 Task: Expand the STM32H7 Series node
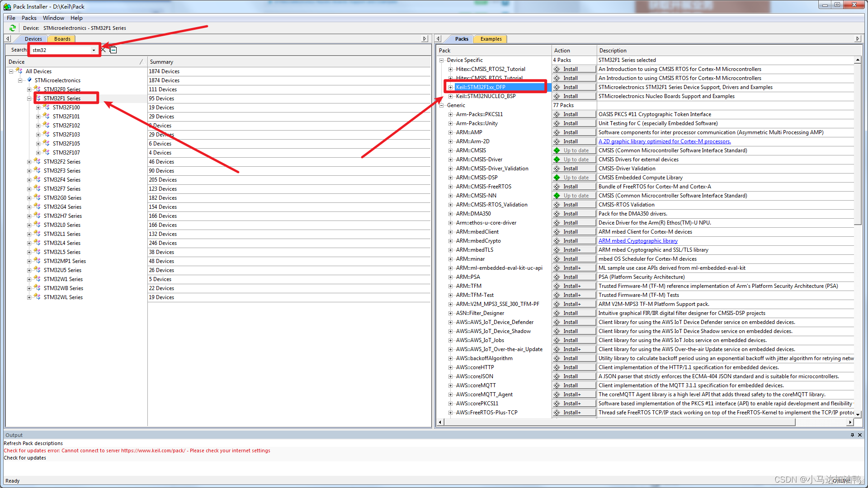(29, 216)
